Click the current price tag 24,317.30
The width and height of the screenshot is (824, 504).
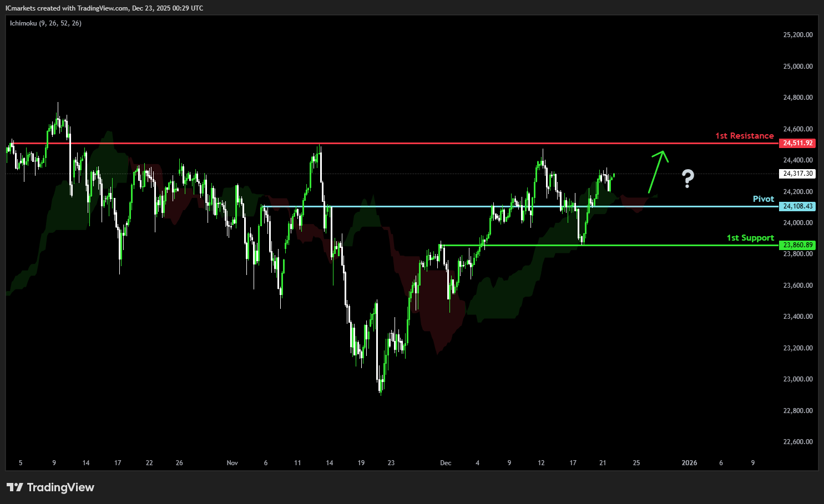tap(797, 174)
